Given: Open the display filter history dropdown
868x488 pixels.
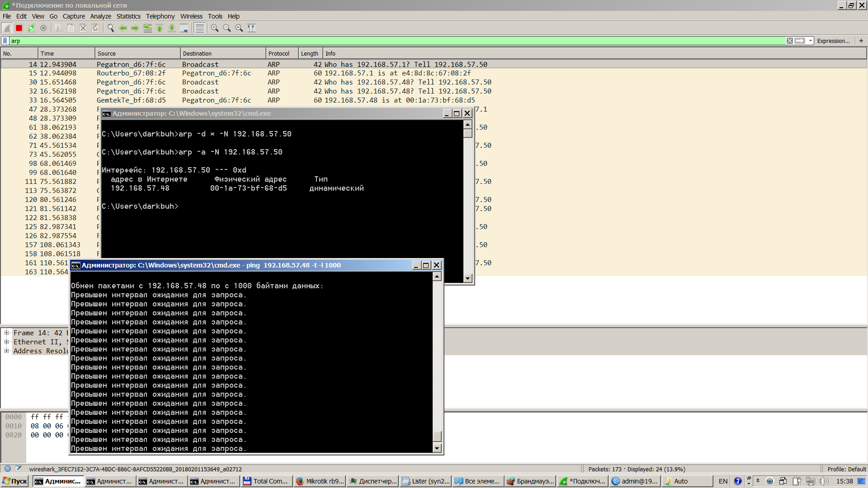Looking at the screenshot, I should [811, 41].
